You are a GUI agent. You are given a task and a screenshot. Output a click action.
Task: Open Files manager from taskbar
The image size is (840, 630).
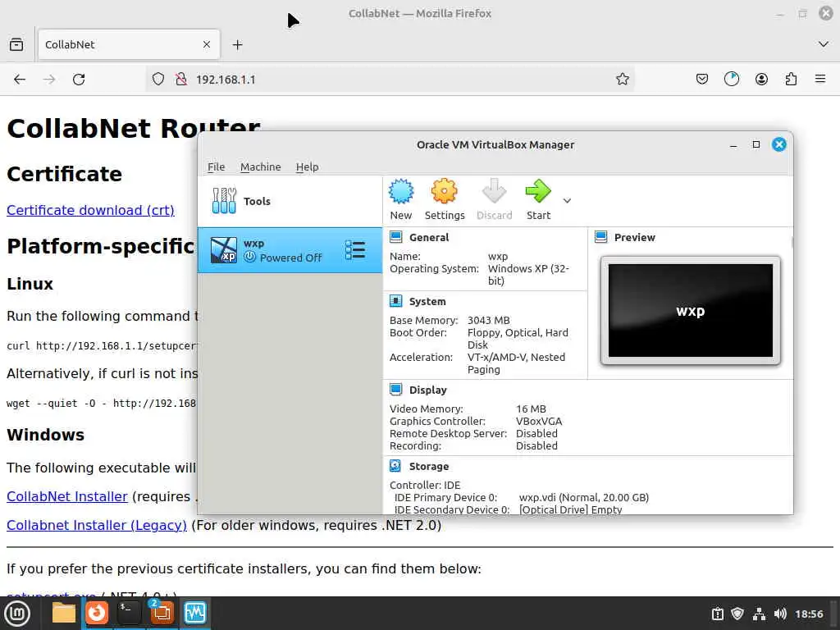click(x=64, y=613)
